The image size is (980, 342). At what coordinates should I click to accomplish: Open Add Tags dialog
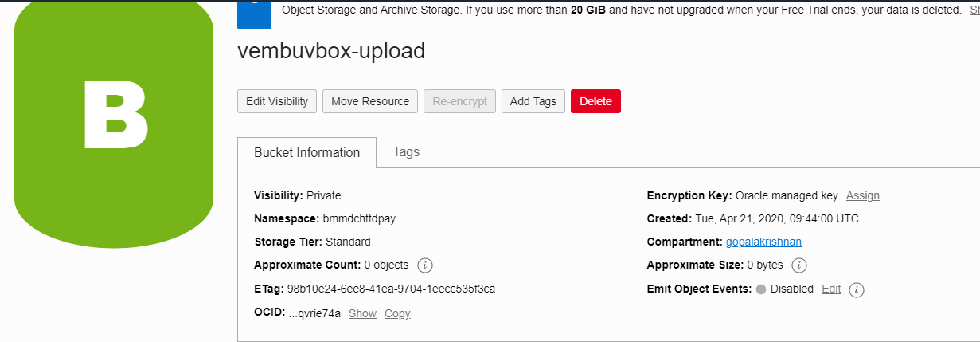click(x=533, y=101)
